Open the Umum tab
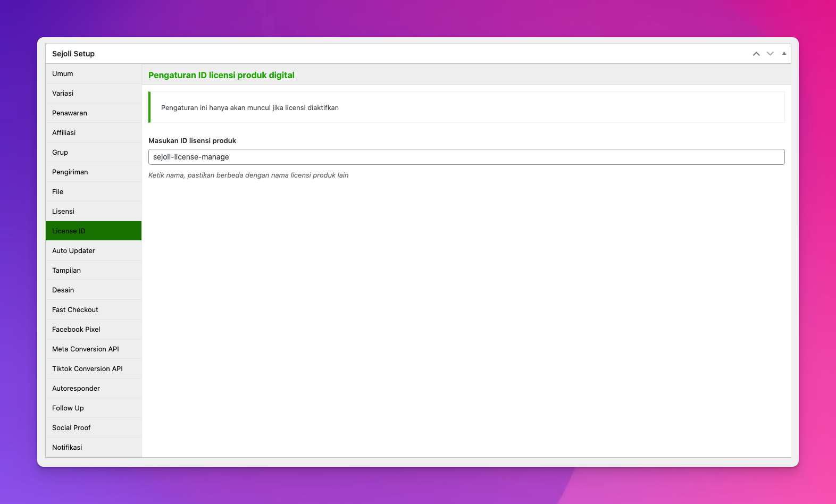 click(63, 74)
